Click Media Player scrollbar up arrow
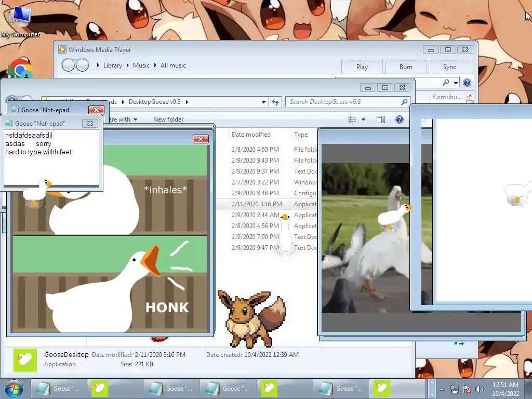Image resolution: width=532 pixels, height=399 pixels. (470, 96)
